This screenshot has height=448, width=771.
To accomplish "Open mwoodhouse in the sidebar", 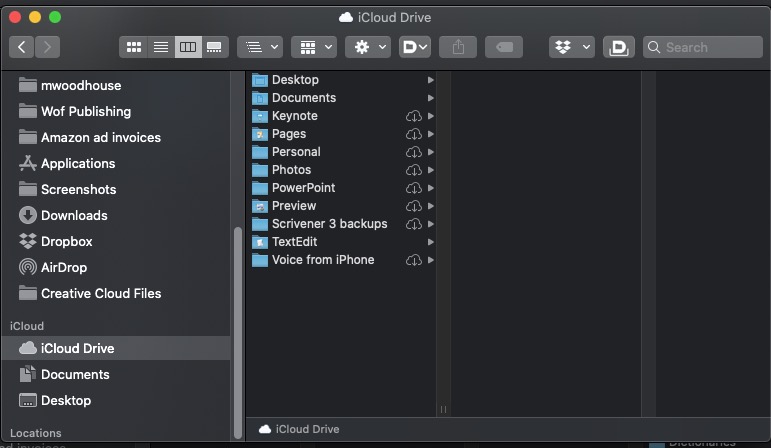I will click(x=116, y=86).
